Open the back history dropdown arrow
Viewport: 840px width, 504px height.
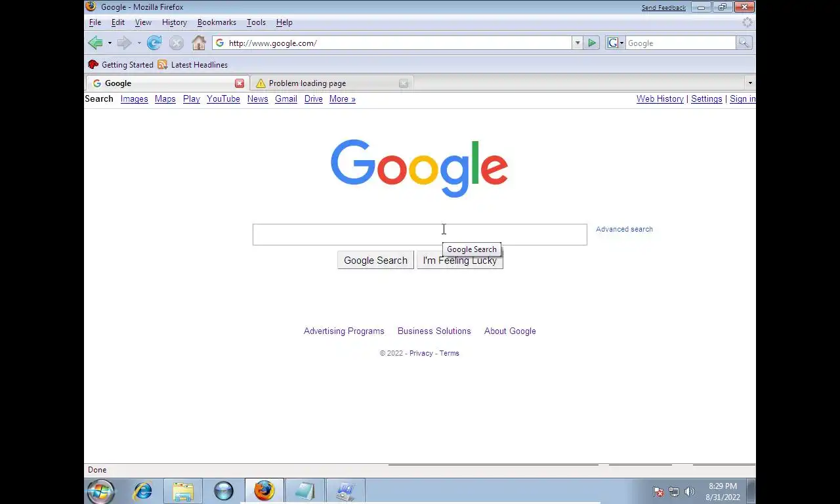click(110, 43)
